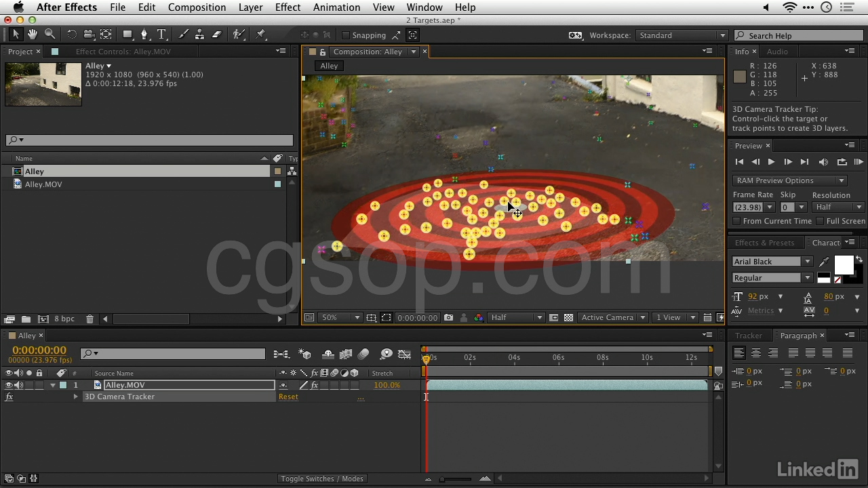Expand the 3D Camera Tracker effect
868x488 pixels.
tap(75, 396)
